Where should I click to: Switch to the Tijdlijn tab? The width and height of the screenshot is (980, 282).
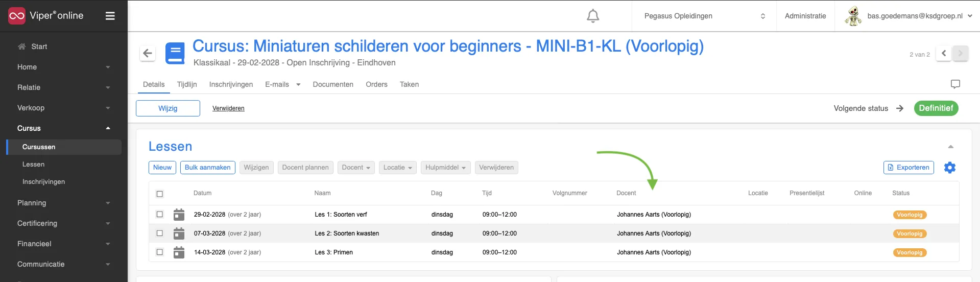(187, 84)
